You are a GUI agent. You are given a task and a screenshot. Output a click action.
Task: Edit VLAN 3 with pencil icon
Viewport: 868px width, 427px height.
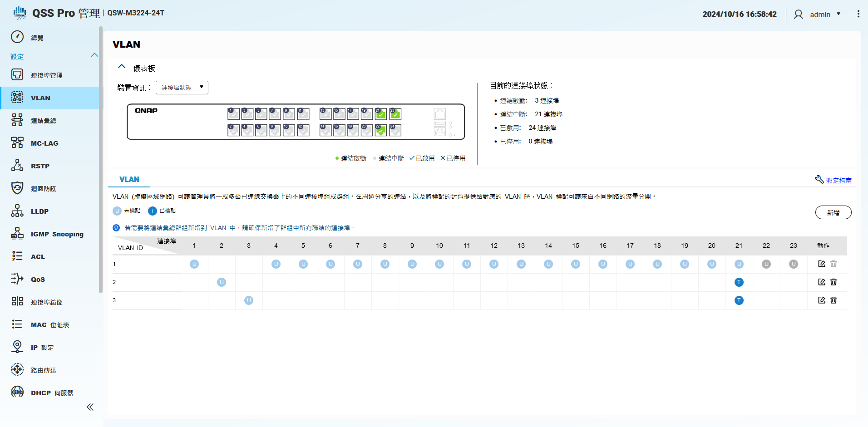tap(821, 300)
